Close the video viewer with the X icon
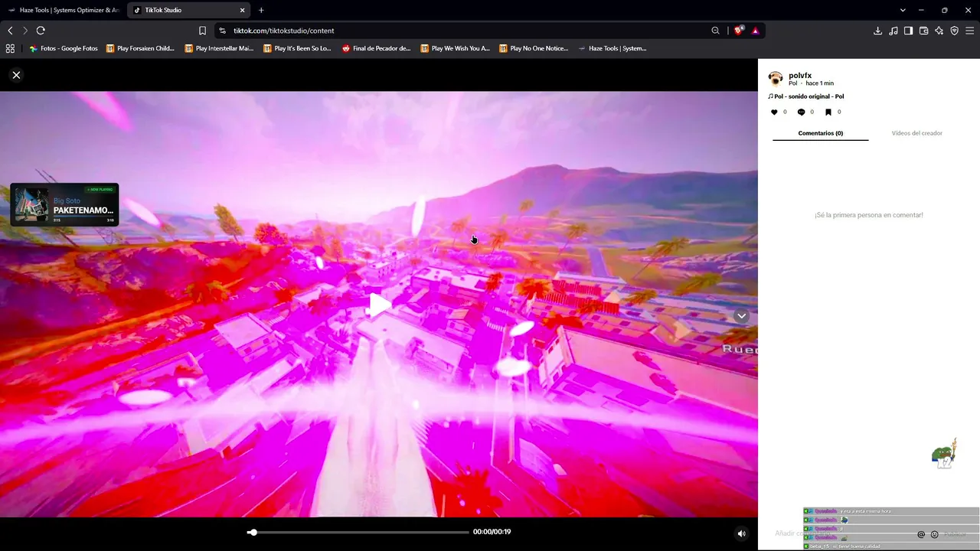This screenshot has width=980, height=551. (x=16, y=75)
